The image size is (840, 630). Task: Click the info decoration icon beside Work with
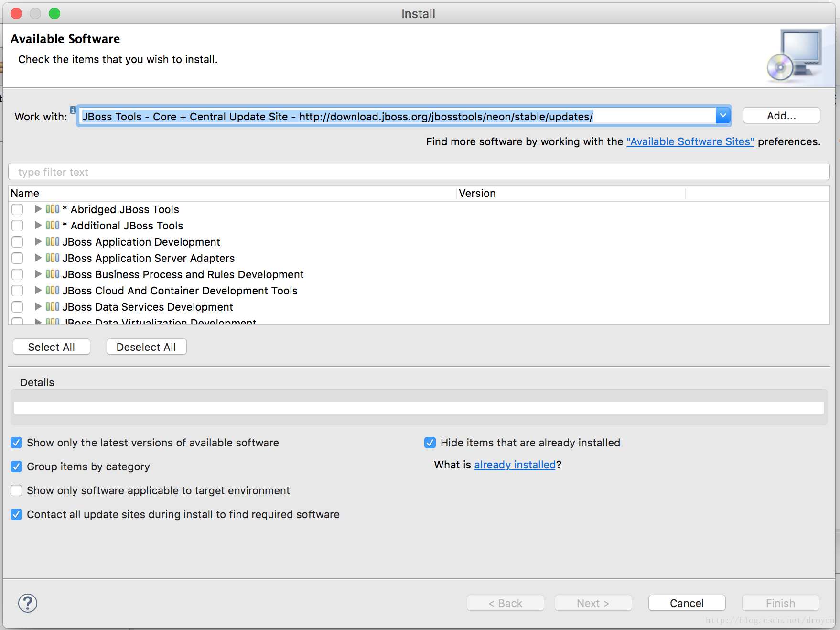[x=73, y=110]
